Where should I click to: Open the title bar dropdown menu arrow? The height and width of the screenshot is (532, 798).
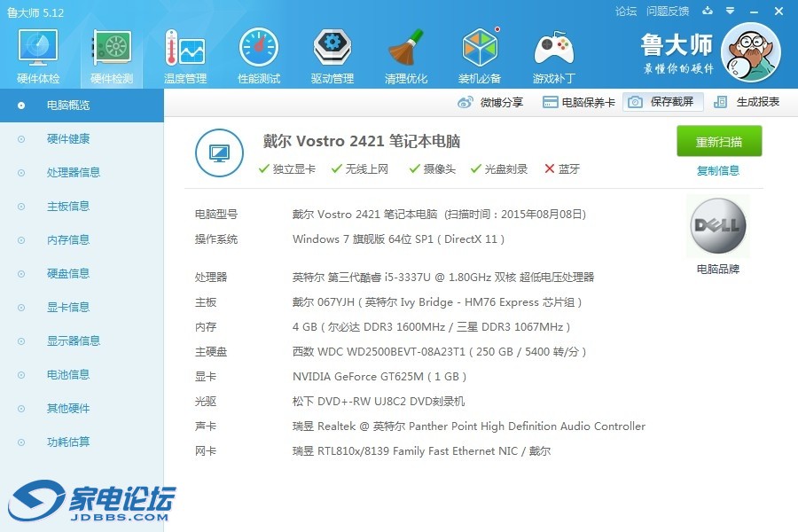[x=730, y=11]
